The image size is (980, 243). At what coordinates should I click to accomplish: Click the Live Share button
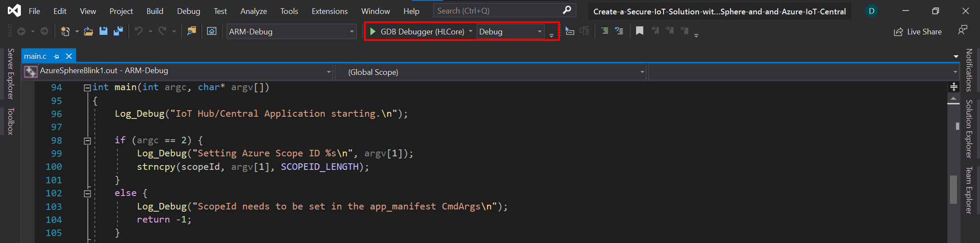tap(917, 32)
